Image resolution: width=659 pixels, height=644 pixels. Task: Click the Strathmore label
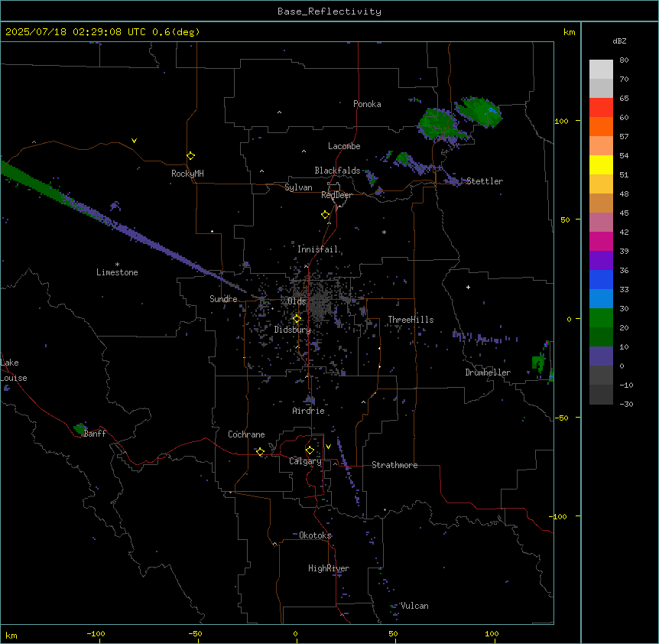click(394, 465)
